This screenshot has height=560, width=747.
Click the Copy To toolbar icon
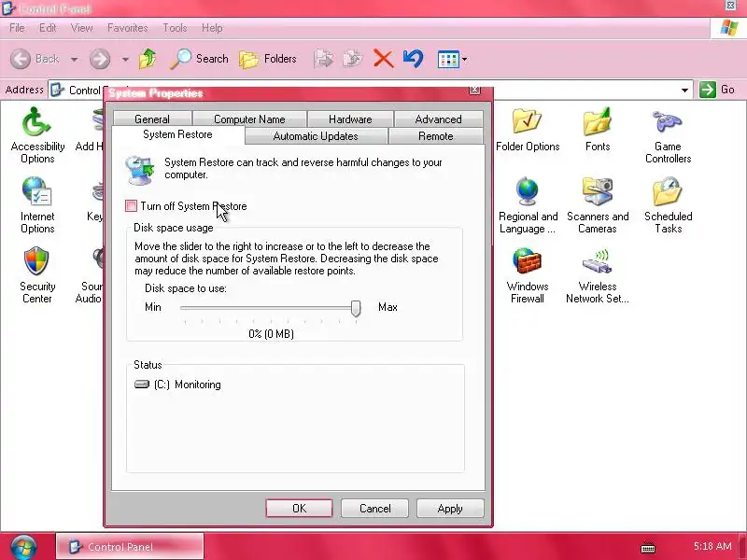pyautogui.click(x=353, y=59)
